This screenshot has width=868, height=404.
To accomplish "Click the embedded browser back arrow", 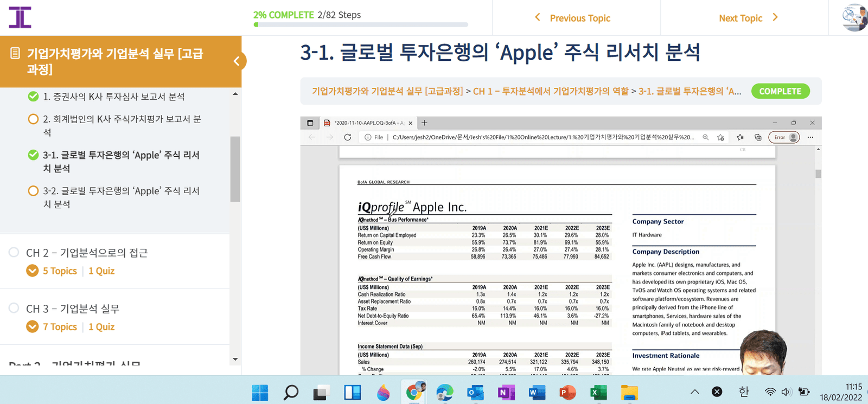I will 312,137.
